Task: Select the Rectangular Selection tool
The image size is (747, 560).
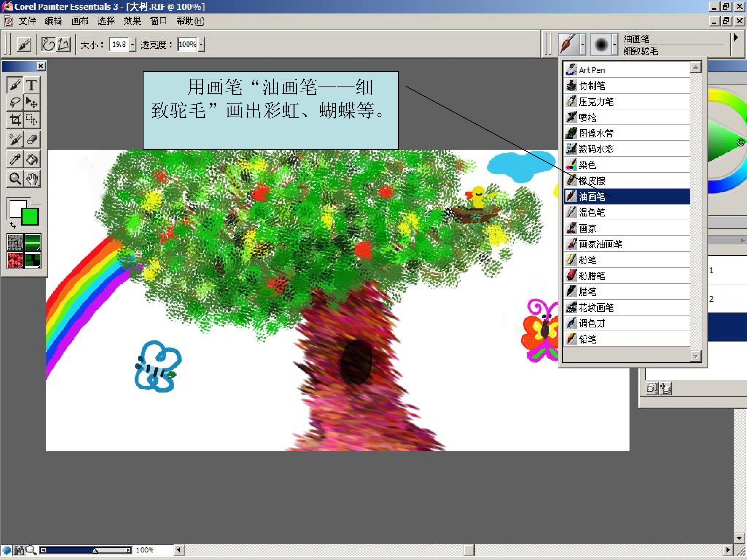Action: click(x=32, y=120)
